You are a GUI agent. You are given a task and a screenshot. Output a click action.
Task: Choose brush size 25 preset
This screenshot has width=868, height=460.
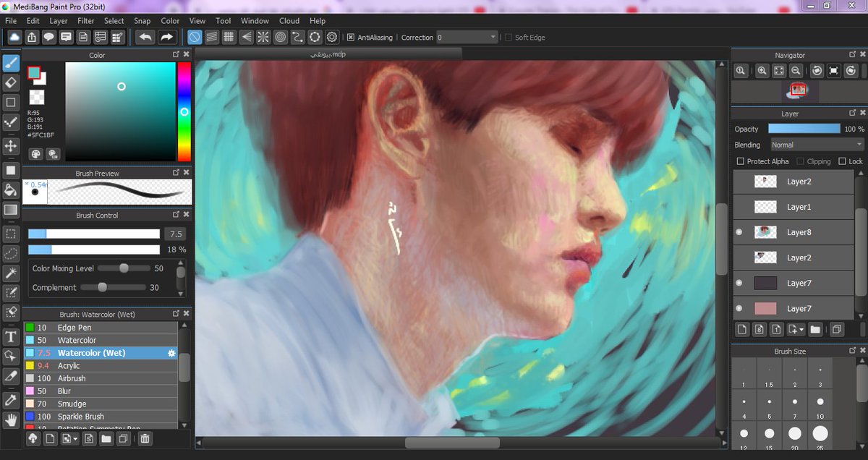point(820,437)
